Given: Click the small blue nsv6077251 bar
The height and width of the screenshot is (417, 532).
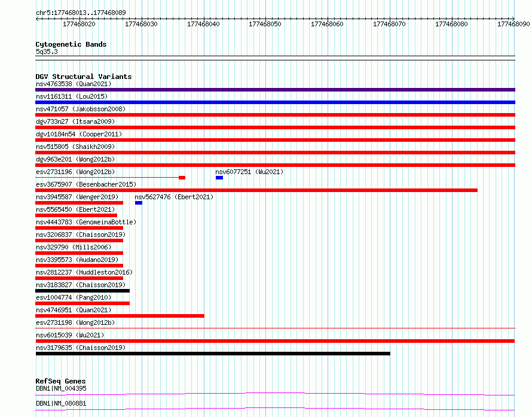Looking at the screenshot, I should [219, 178].
